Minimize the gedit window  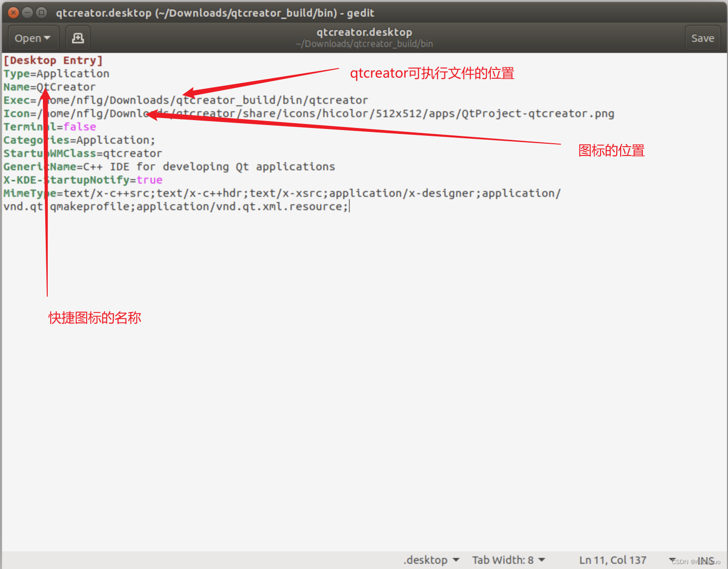[28, 13]
